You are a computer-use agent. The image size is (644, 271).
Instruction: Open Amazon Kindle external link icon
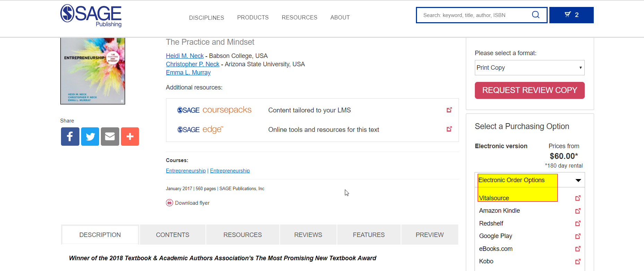(578, 211)
